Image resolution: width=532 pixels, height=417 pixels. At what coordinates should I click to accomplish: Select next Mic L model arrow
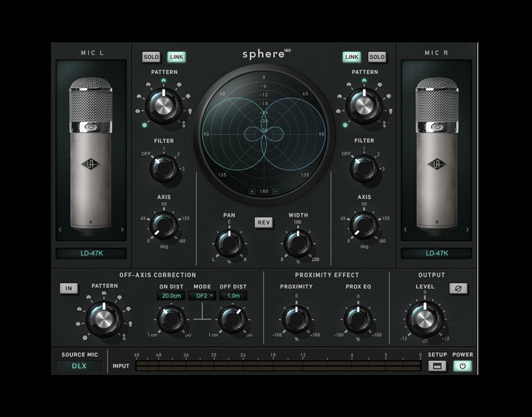point(122,230)
